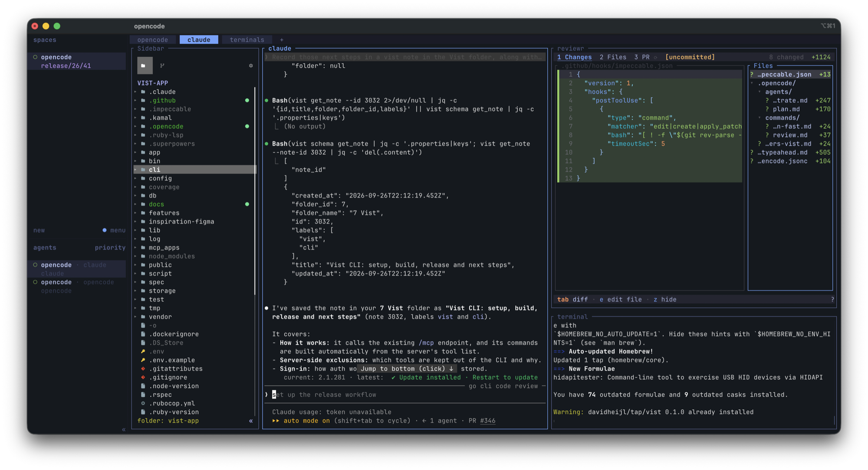Expand the config folder arrow
The height and width of the screenshot is (470, 868).
135,178
